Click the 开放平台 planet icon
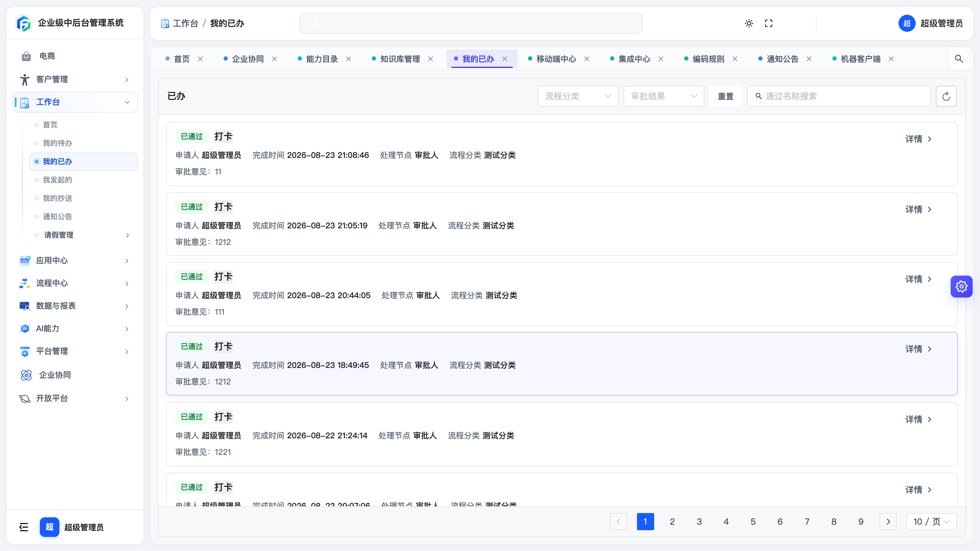Image resolution: width=980 pixels, height=551 pixels. coord(25,399)
